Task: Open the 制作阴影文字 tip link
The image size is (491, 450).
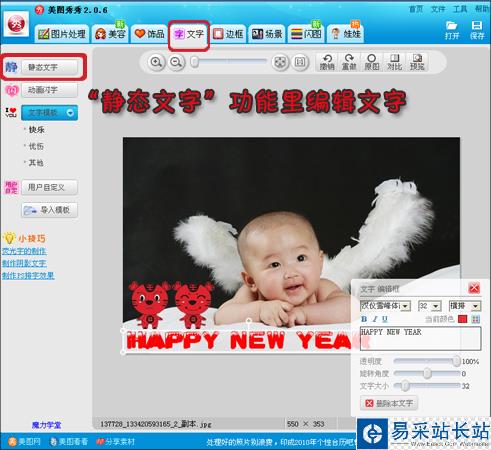Action: tap(24, 263)
